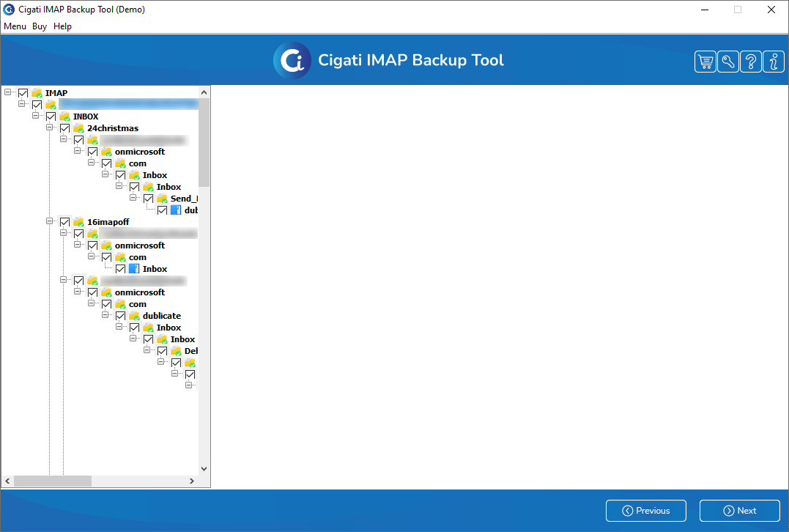The width and height of the screenshot is (789, 532).
Task: Collapse the Send_ tree node
Action: pos(133,198)
